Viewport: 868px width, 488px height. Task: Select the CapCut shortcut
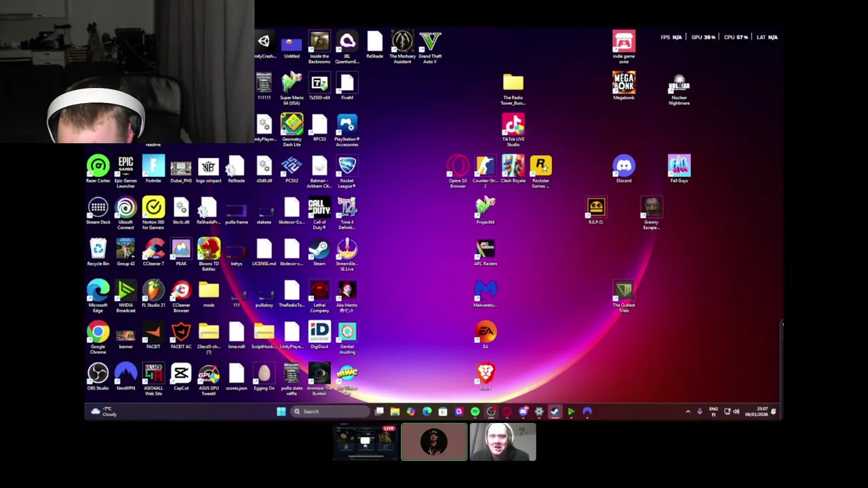coord(181,375)
